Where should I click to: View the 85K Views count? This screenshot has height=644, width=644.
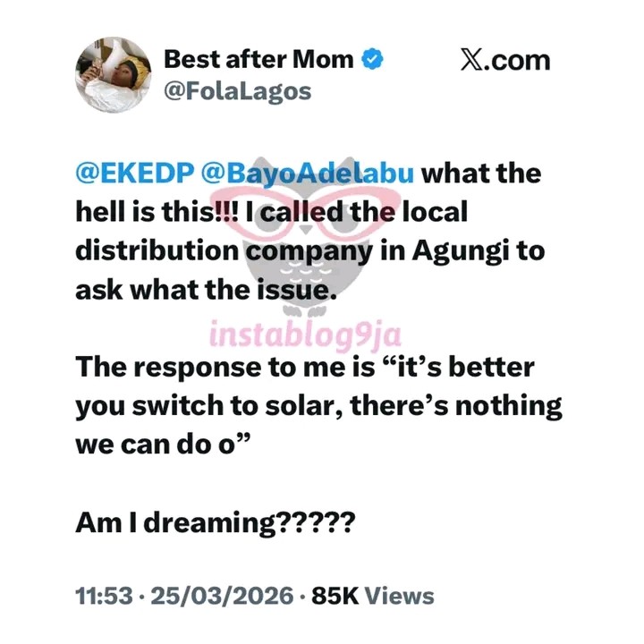coord(372,597)
